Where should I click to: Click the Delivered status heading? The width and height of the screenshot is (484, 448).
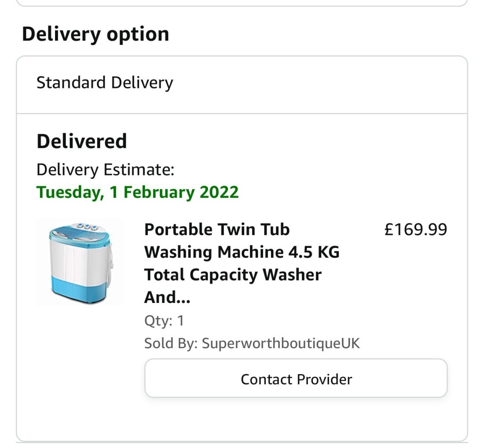82,141
